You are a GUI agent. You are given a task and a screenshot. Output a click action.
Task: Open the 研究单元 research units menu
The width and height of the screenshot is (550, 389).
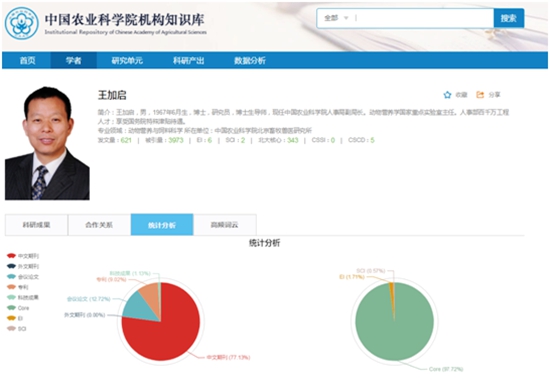tap(127, 60)
